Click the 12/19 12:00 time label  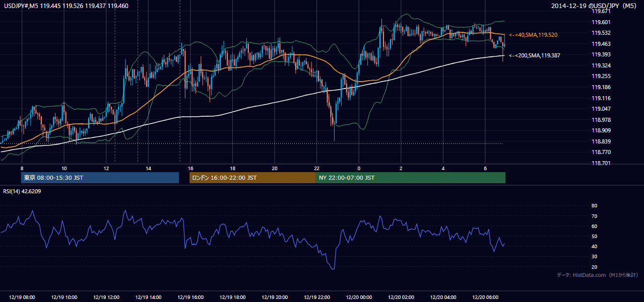[106, 297]
